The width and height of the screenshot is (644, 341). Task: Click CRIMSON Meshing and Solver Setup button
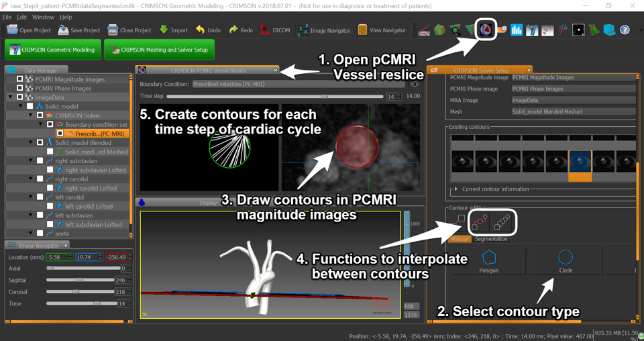point(159,50)
